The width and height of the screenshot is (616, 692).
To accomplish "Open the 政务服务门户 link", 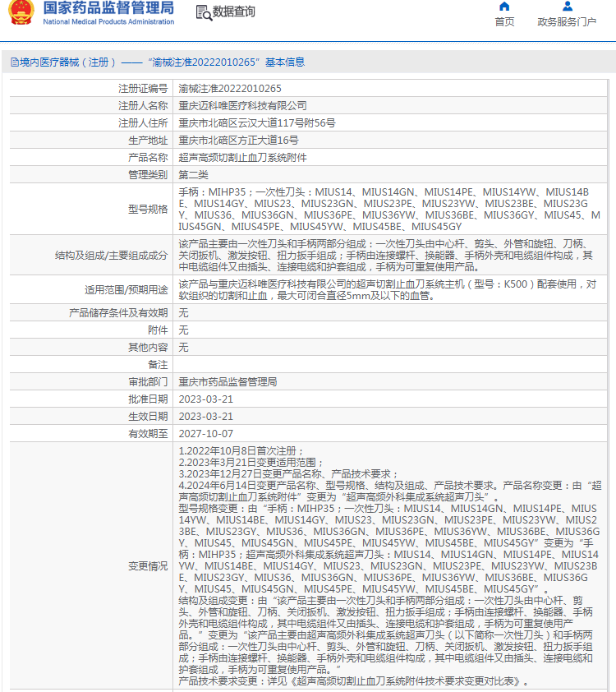I will (567, 21).
